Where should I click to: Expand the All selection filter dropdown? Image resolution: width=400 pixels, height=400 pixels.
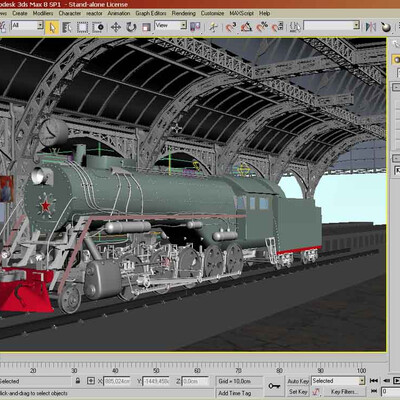click(28, 25)
